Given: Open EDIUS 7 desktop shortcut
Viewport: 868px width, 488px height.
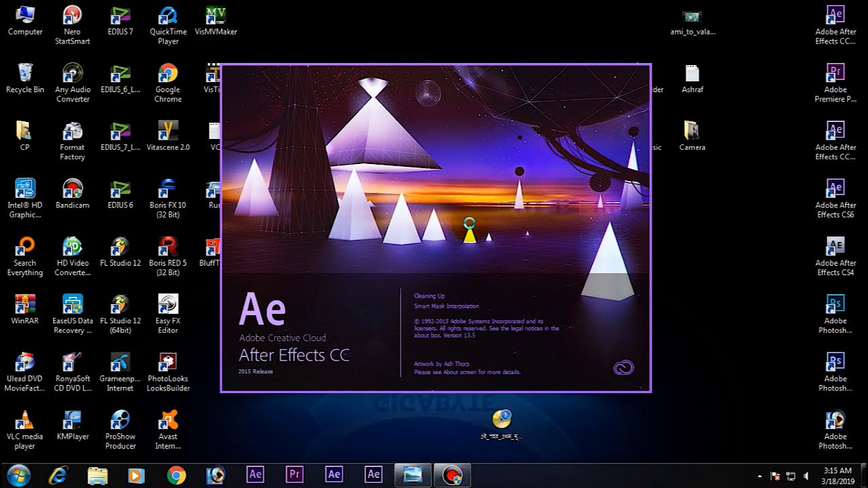Looking at the screenshot, I should coord(121,20).
